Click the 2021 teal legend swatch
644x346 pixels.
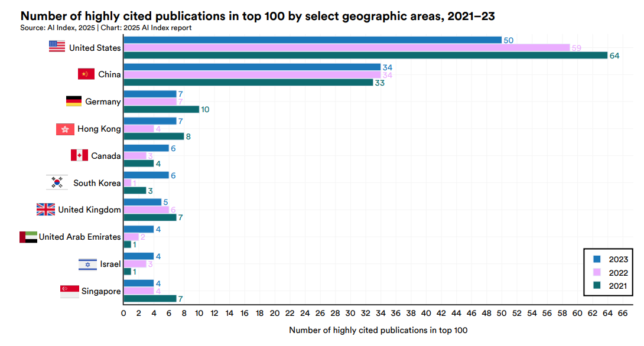tap(597, 285)
